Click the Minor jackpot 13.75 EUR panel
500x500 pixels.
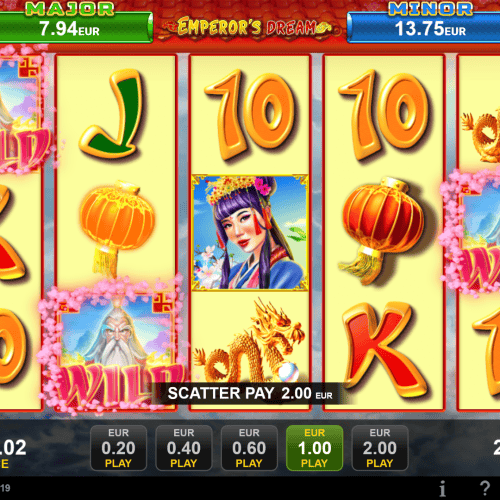pyautogui.click(x=423, y=23)
